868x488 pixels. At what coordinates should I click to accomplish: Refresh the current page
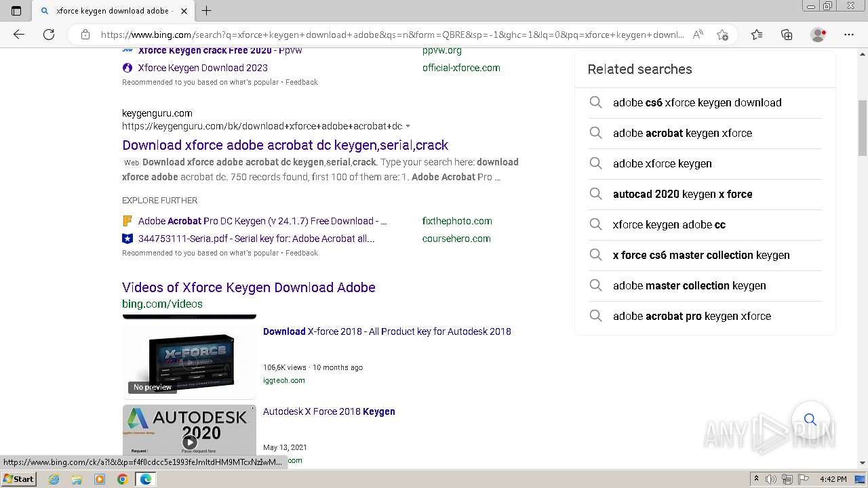coord(49,35)
